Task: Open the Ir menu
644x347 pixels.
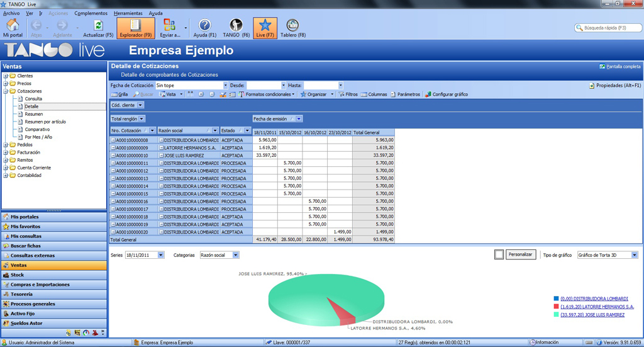Action: click(x=41, y=13)
